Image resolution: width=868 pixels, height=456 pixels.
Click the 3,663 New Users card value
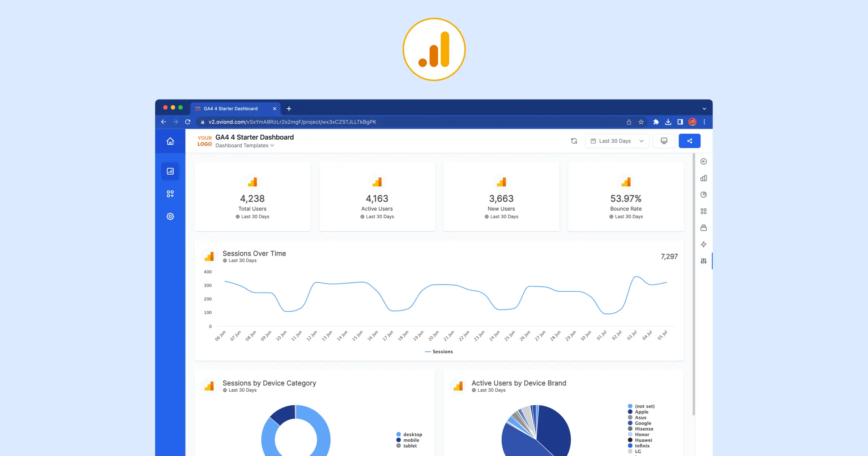click(501, 199)
